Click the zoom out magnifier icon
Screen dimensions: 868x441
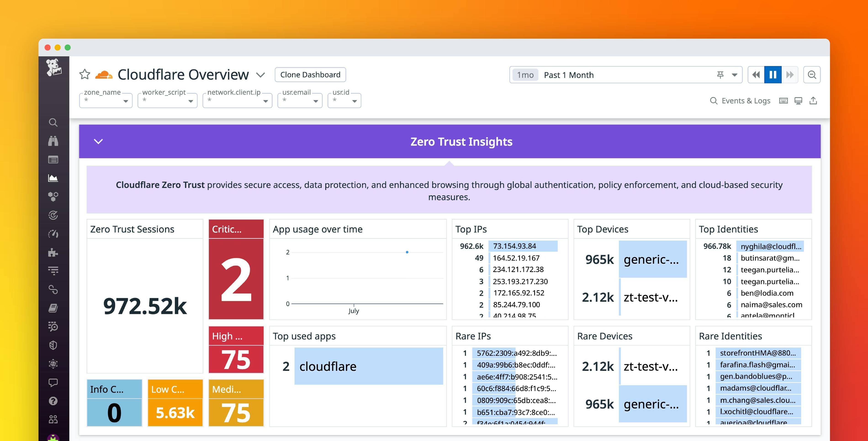coord(812,74)
